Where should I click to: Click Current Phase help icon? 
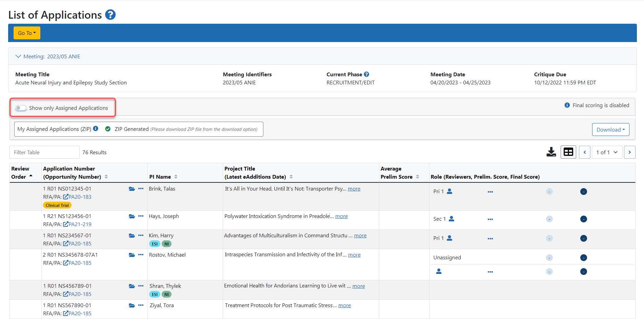coord(366,74)
